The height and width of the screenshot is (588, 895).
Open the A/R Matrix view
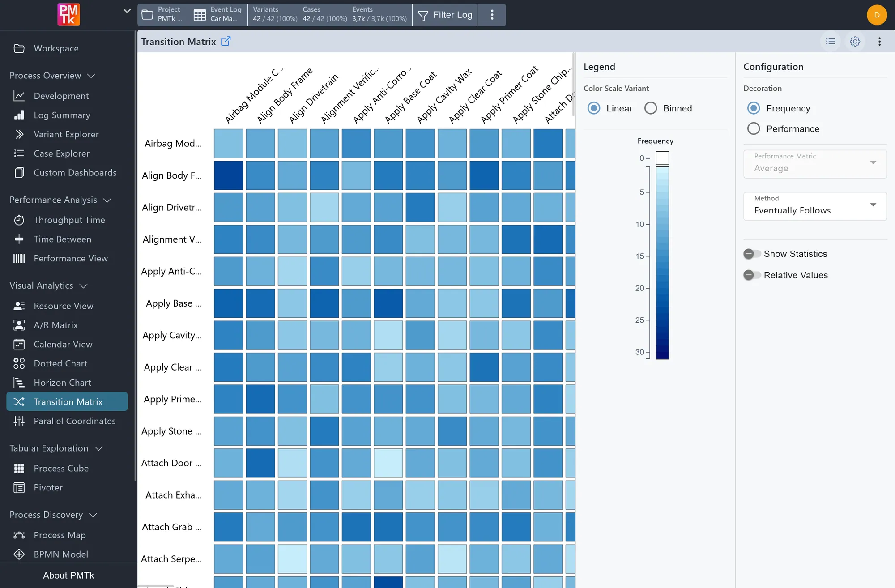[56, 325]
